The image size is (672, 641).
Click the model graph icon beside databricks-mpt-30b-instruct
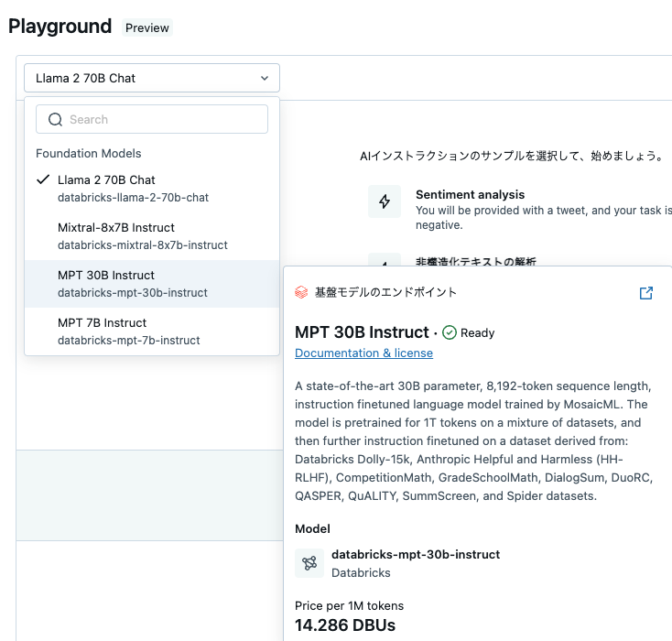309,563
